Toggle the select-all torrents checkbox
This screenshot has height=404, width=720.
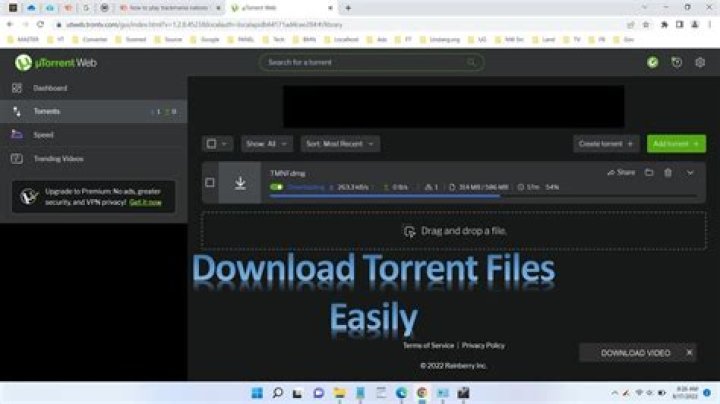(x=211, y=144)
